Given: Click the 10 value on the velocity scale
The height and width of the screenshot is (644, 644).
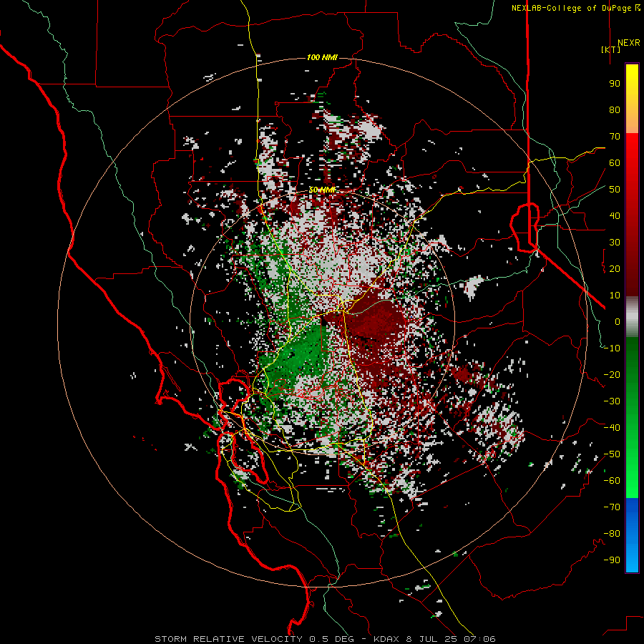Looking at the screenshot, I should point(615,296).
